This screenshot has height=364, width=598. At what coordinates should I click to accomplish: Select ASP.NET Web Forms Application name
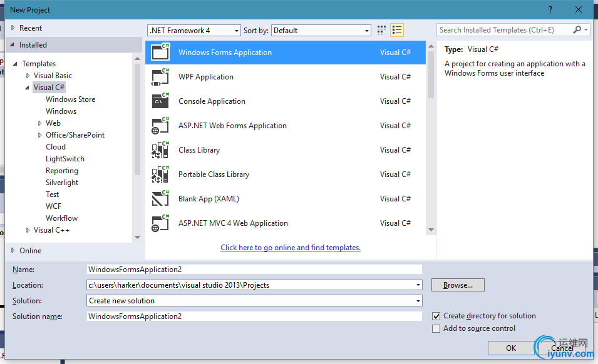(x=232, y=126)
